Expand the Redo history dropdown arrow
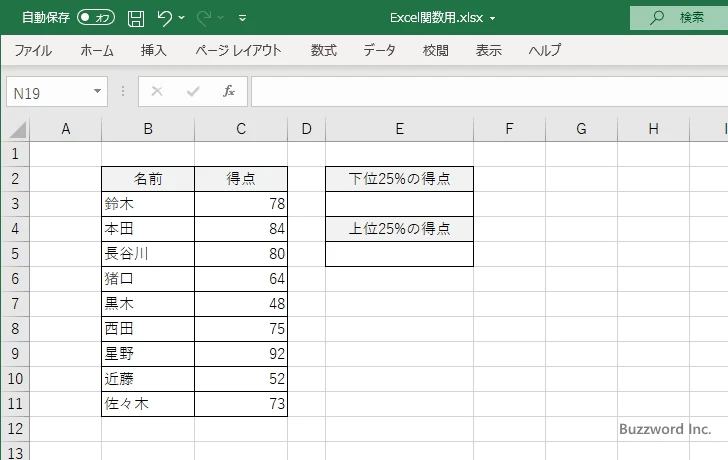 pyautogui.click(x=221, y=18)
